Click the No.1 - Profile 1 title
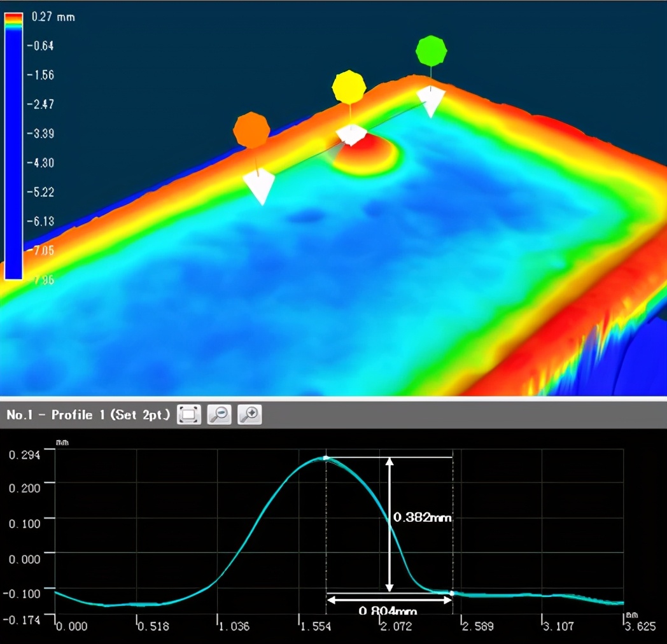This screenshot has height=644, width=667. pos(88,416)
